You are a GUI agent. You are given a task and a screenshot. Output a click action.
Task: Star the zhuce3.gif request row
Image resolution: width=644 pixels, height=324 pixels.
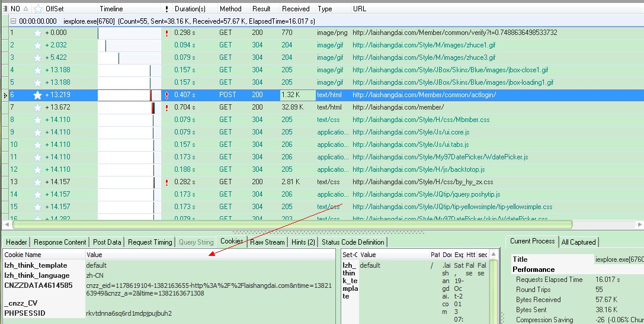(38, 57)
